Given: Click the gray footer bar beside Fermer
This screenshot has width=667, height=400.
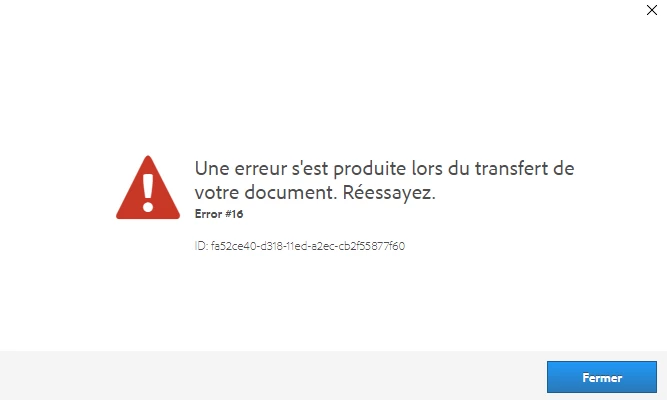Looking at the screenshot, I should 272,376.
